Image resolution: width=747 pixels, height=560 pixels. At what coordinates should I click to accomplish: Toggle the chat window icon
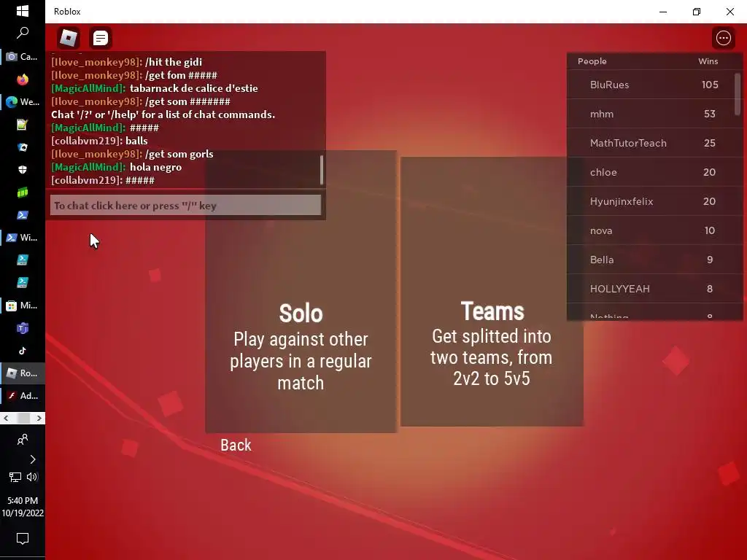[x=101, y=38]
